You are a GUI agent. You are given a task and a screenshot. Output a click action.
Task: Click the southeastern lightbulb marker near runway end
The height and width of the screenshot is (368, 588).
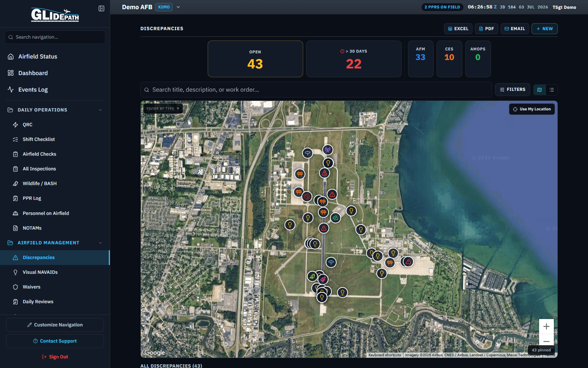pos(343,293)
